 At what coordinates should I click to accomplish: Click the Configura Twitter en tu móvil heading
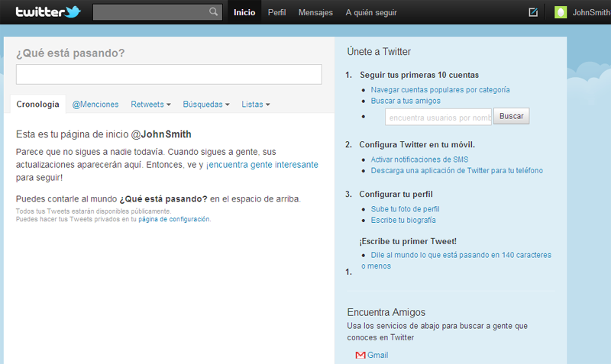click(417, 144)
